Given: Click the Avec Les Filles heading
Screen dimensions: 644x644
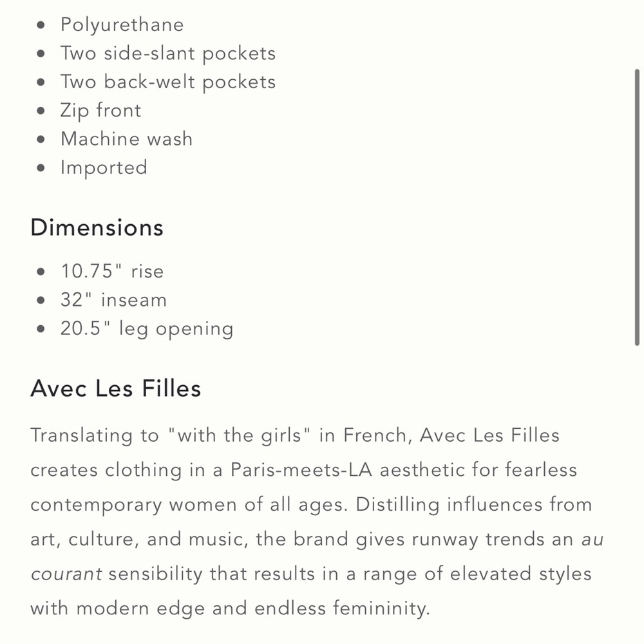Looking at the screenshot, I should tap(115, 389).
